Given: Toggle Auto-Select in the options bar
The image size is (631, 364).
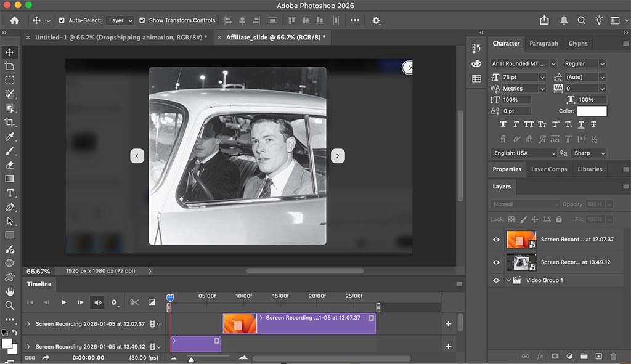Looking at the screenshot, I should [62, 20].
